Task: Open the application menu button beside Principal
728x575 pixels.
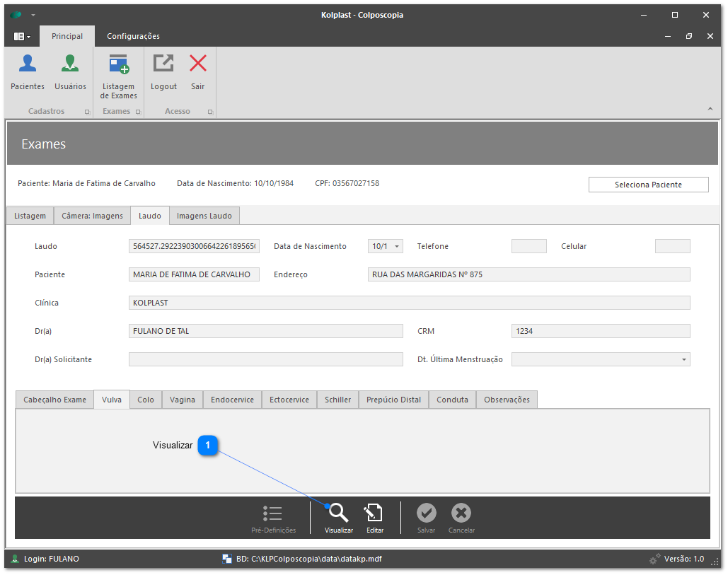Action: pyautogui.click(x=22, y=36)
